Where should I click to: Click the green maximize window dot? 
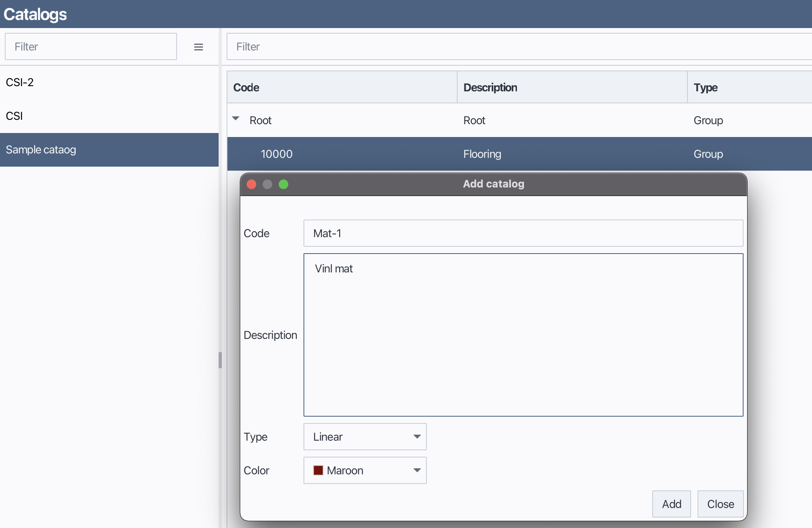[283, 184]
